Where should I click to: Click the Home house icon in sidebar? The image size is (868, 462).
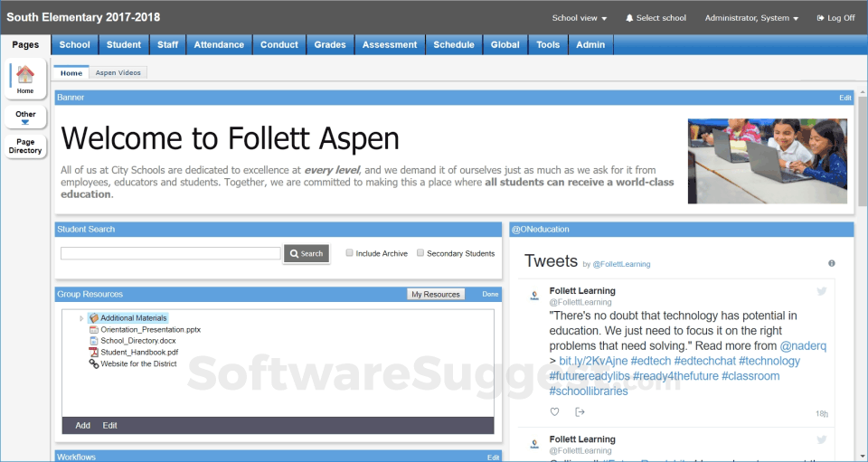pyautogui.click(x=25, y=75)
